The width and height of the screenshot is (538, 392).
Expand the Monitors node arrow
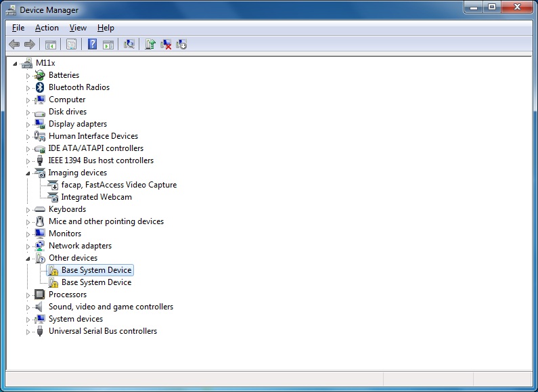[x=28, y=234]
